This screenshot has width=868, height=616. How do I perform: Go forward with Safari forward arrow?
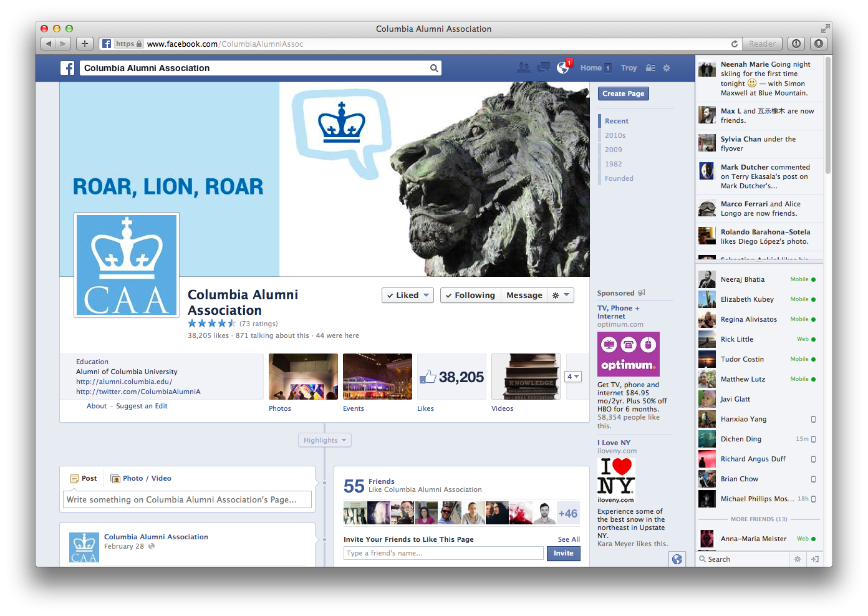(64, 44)
